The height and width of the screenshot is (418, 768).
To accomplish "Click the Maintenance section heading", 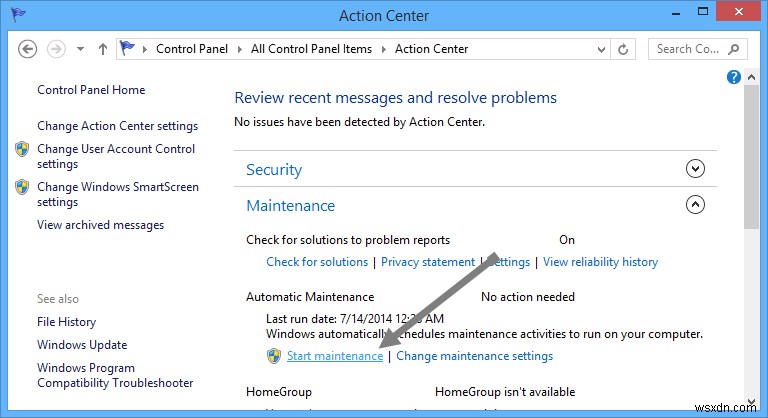I will [290, 206].
